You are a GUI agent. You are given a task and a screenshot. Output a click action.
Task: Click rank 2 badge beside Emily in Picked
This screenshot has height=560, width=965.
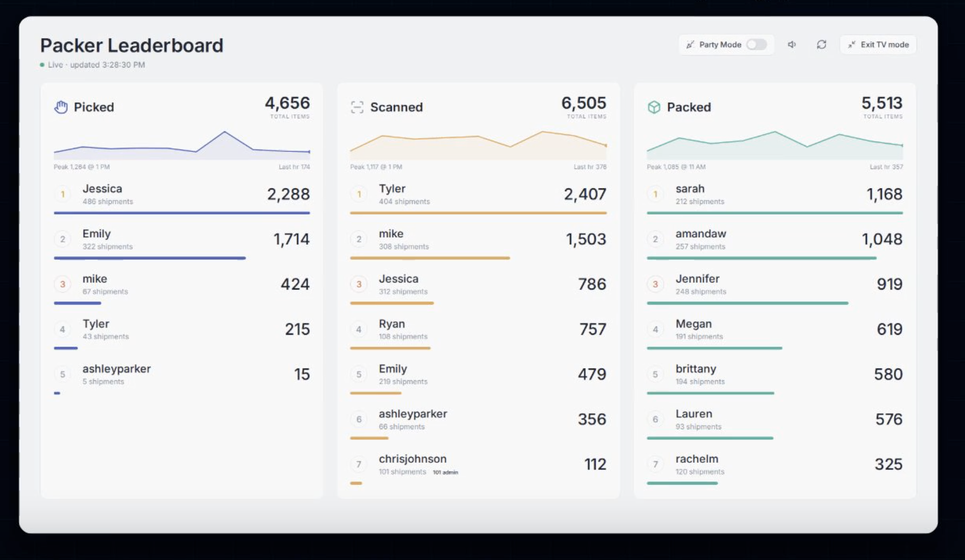[x=62, y=239]
